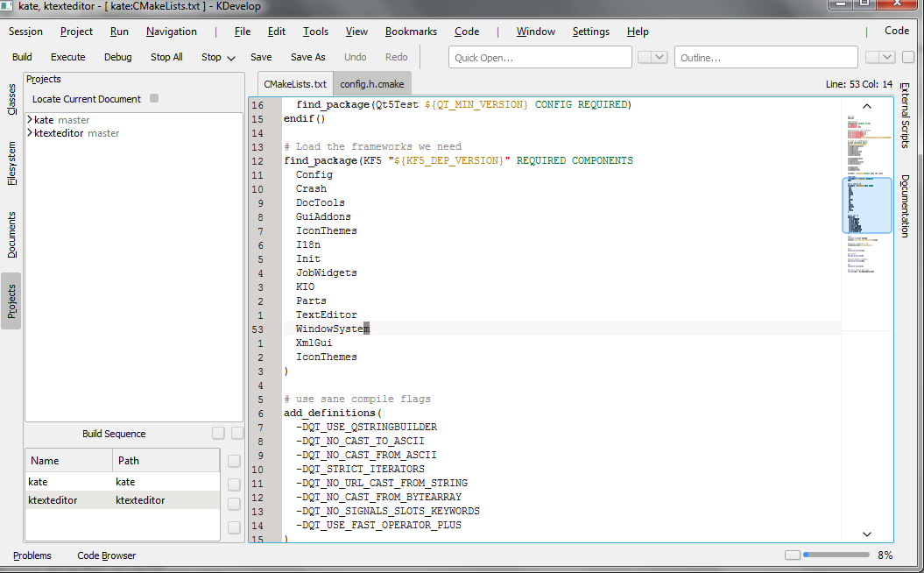Click icon button beside the kate build row
The image size is (924, 573).
(234, 485)
